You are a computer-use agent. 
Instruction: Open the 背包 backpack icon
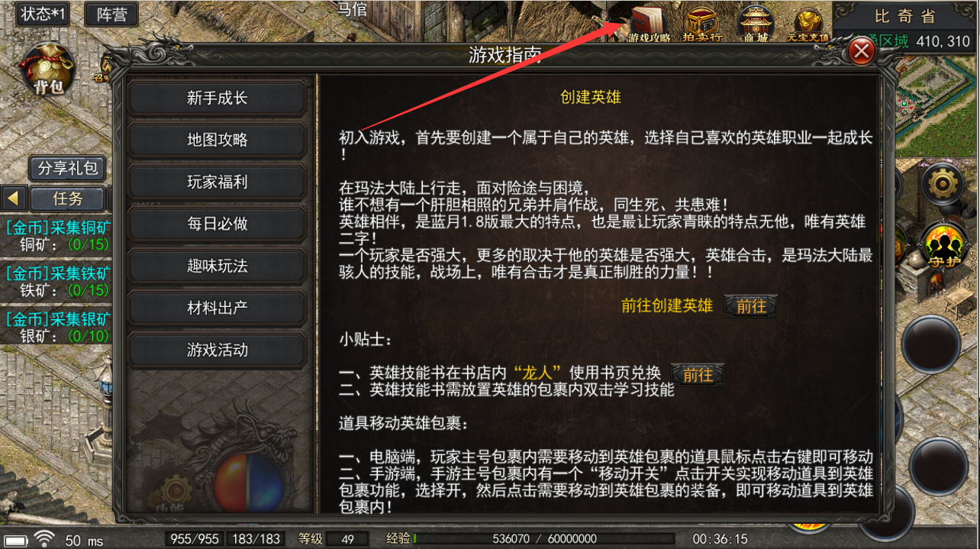tap(49, 70)
